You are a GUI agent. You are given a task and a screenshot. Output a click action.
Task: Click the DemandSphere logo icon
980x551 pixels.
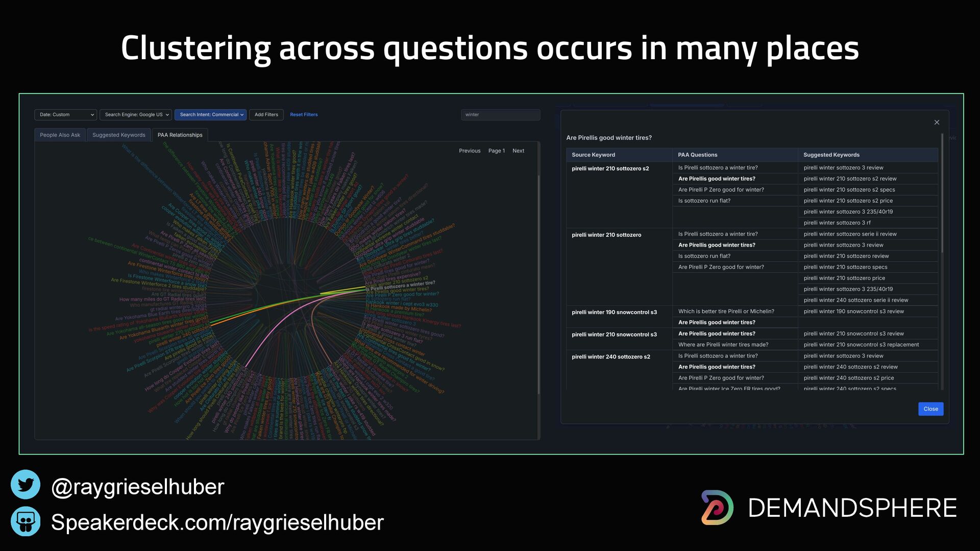(x=717, y=508)
